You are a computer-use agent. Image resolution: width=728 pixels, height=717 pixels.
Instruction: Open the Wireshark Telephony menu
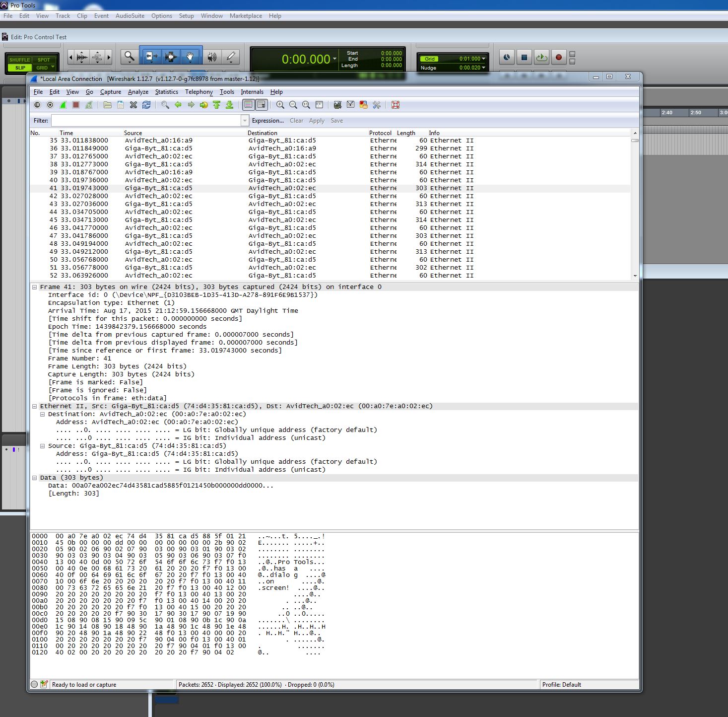[x=199, y=92]
